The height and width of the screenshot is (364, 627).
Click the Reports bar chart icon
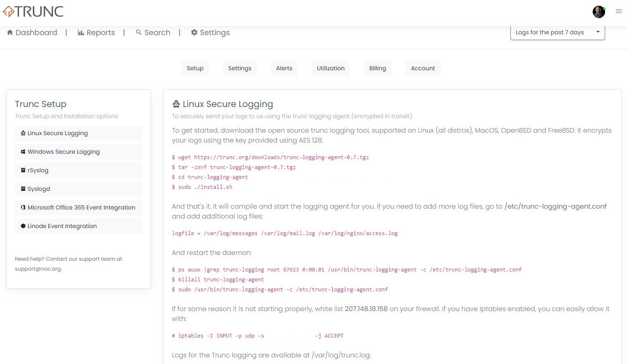click(81, 32)
